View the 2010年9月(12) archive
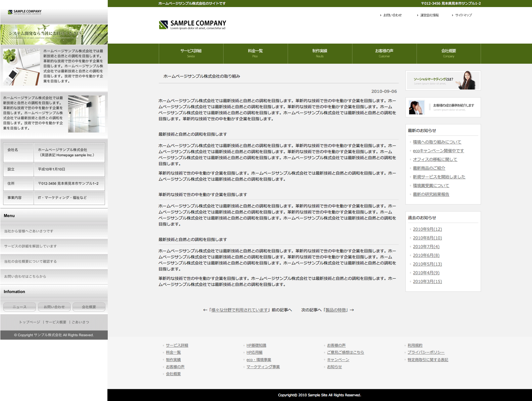Screen dimensions: 532x401 (427, 229)
